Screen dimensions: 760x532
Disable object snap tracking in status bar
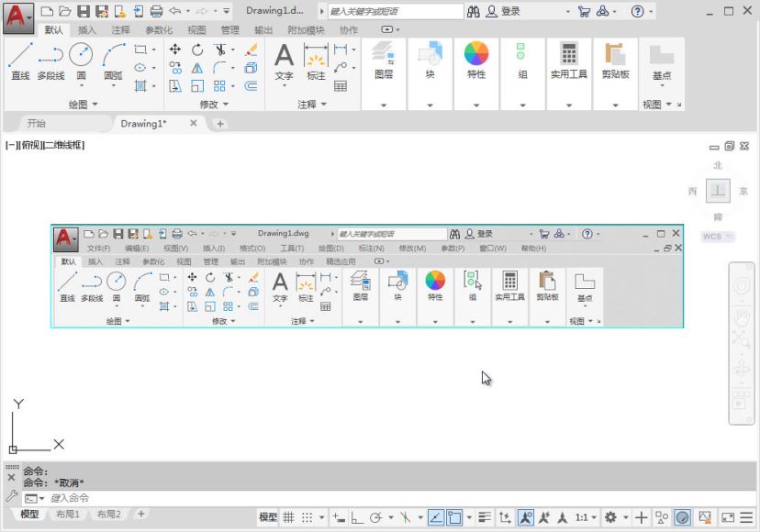click(x=436, y=517)
